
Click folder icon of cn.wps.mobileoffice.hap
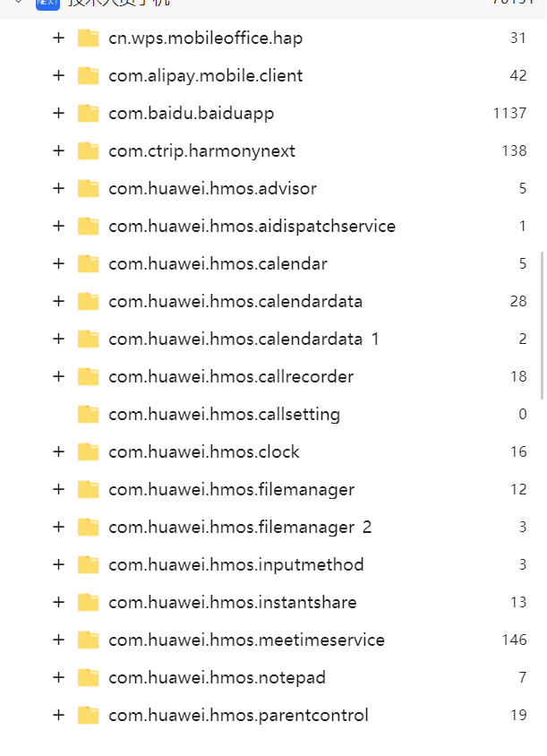tap(89, 39)
